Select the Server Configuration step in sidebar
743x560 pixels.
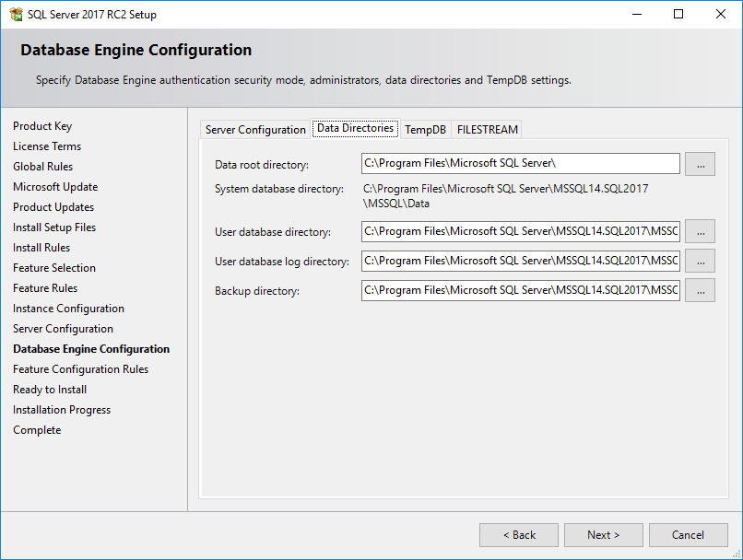63,329
